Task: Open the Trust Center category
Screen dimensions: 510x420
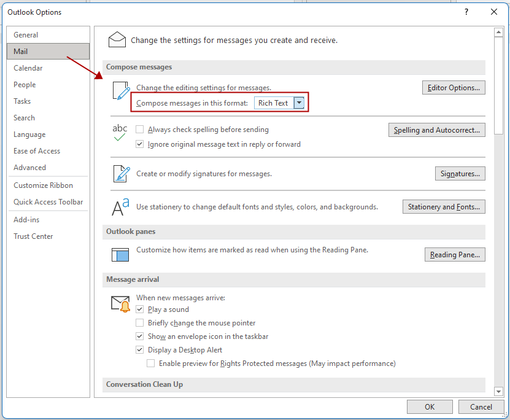Action: (48, 236)
